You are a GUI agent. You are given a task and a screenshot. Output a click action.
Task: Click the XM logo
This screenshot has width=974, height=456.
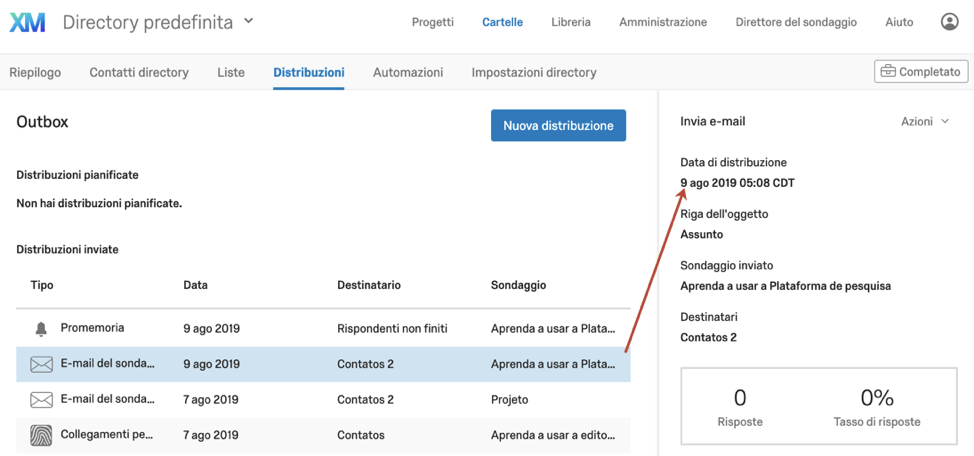tap(28, 22)
